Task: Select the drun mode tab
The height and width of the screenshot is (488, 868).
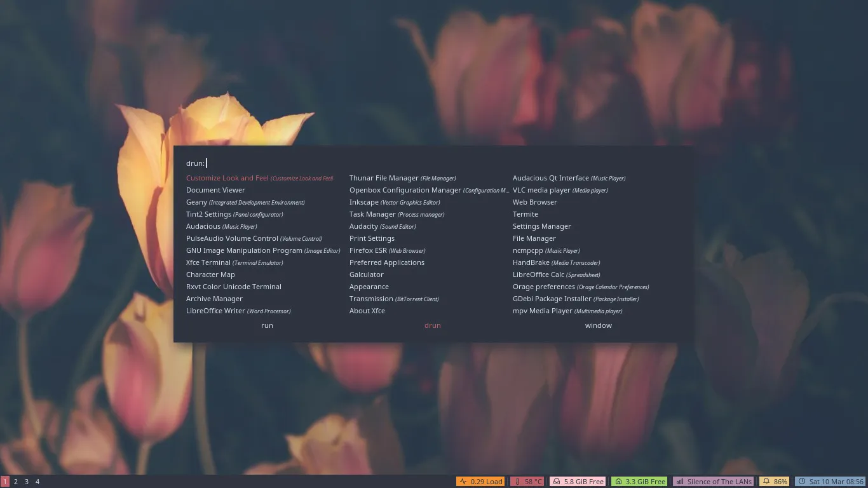Action: pyautogui.click(x=432, y=325)
